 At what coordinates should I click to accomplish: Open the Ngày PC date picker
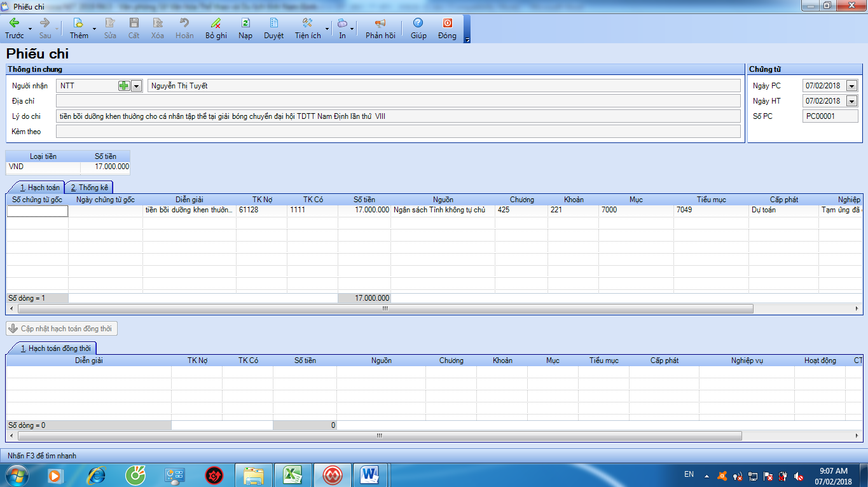(851, 86)
